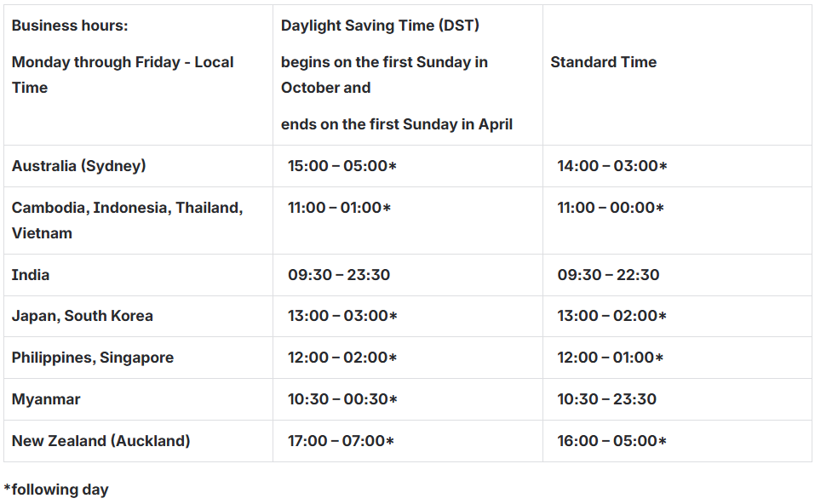Click India's standard hours 09:30 – 22:30
This screenshot has height=504, width=815.
point(608,275)
